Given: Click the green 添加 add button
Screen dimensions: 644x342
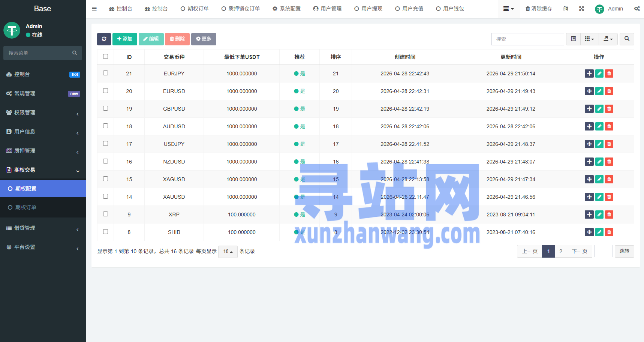Looking at the screenshot, I should coord(125,39).
